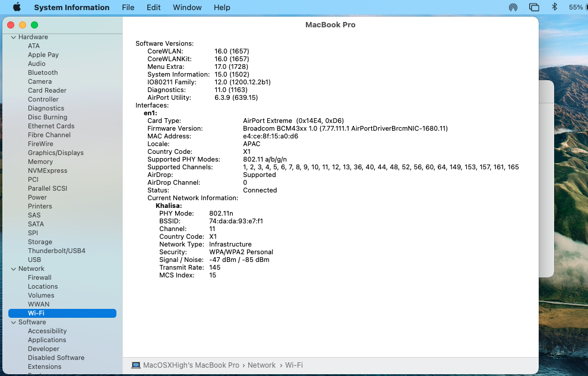Image resolution: width=588 pixels, height=376 pixels.
Task: Collapse the Hardware section chevron
Action: click(14, 37)
